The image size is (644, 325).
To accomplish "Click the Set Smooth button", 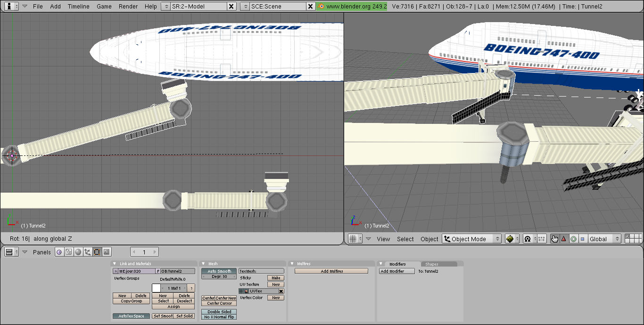I will pyautogui.click(x=163, y=316).
